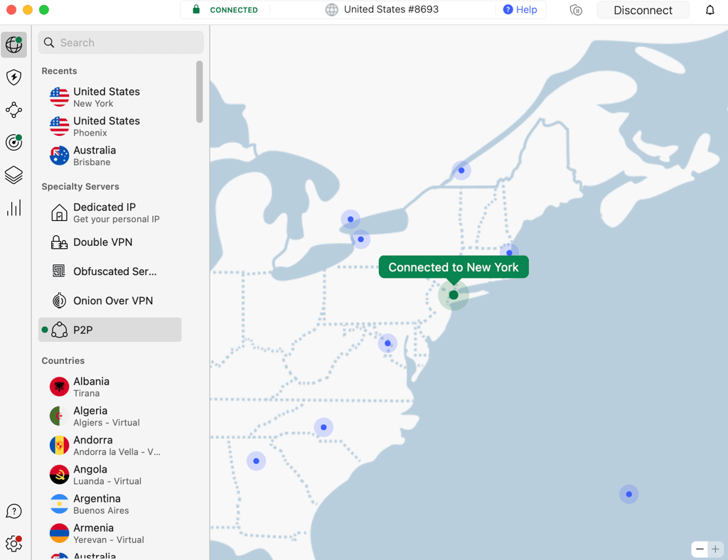Click the Andorra flag icon
This screenshot has height=560, width=728.
tap(59, 446)
